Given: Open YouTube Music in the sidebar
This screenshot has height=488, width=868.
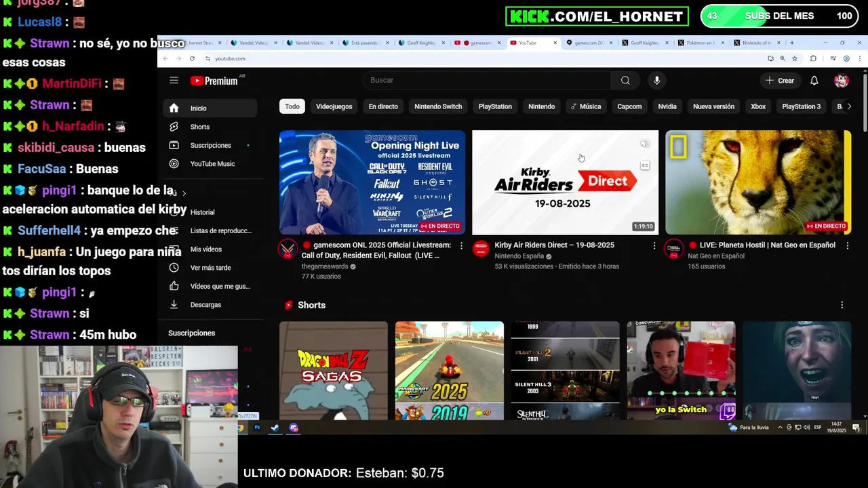Looking at the screenshot, I should (210, 163).
